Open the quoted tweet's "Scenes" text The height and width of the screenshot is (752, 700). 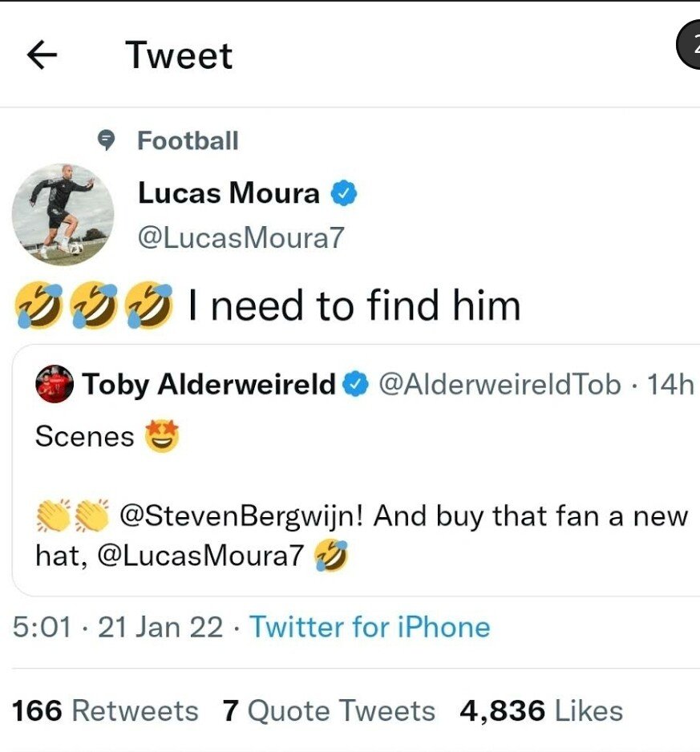[85, 436]
